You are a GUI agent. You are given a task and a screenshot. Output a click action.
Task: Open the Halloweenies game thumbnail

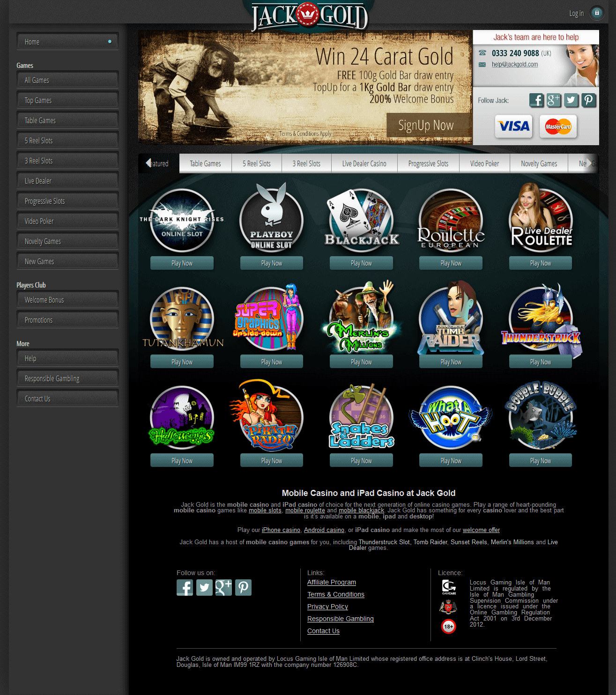click(182, 417)
